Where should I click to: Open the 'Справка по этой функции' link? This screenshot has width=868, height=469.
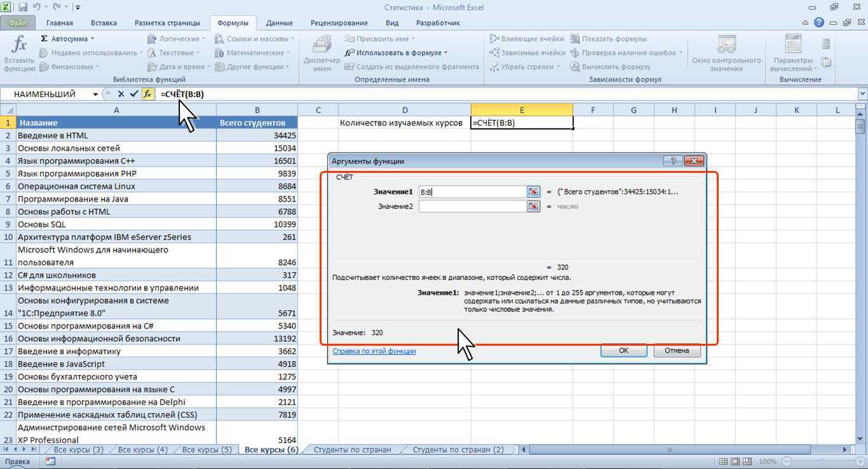pyautogui.click(x=374, y=350)
